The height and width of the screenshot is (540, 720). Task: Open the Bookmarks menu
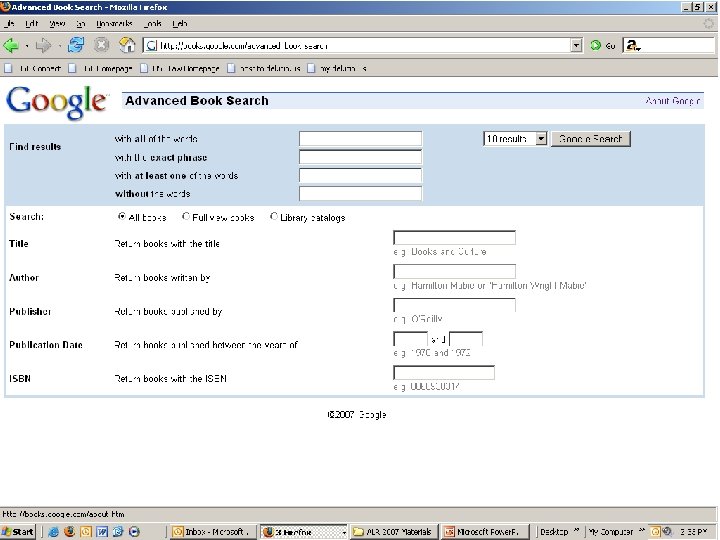coord(114,24)
